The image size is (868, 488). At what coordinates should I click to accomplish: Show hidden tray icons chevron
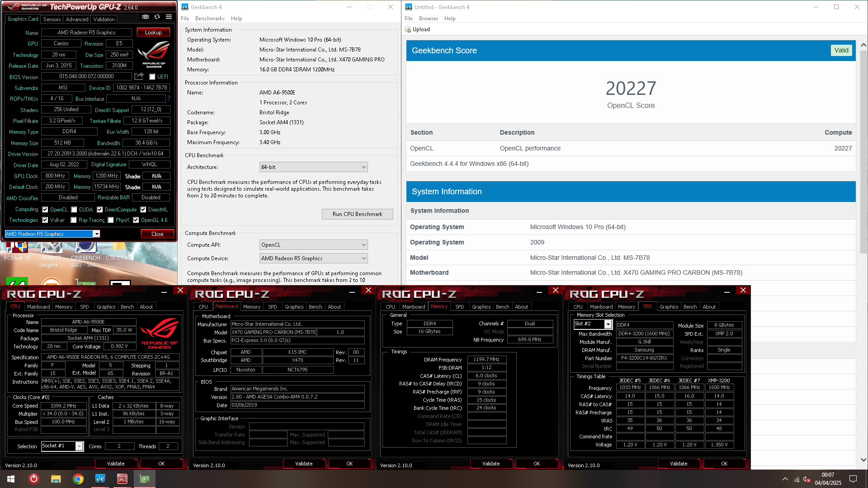(x=785, y=479)
